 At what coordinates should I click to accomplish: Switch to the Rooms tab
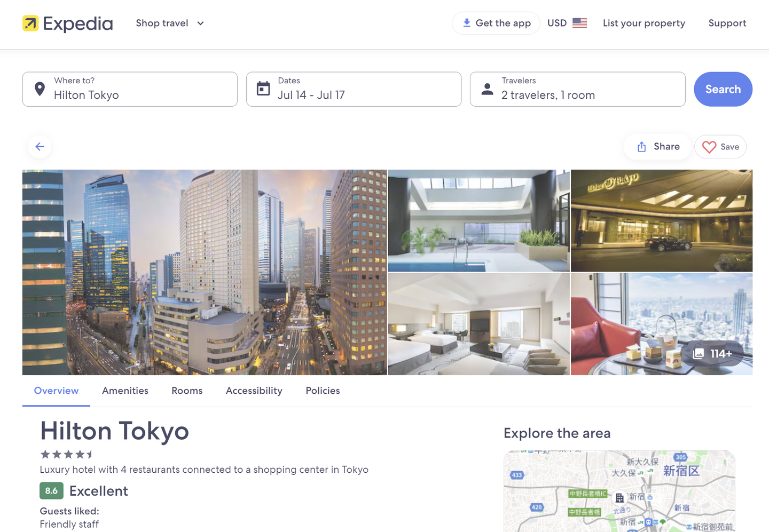click(x=187, y=391)
